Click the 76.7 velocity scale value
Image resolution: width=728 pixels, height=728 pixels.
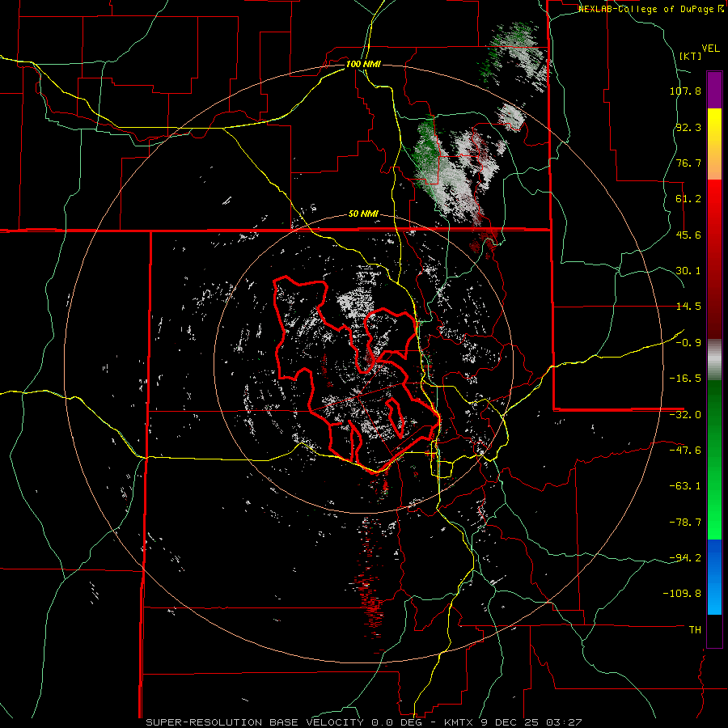point(688,163)
